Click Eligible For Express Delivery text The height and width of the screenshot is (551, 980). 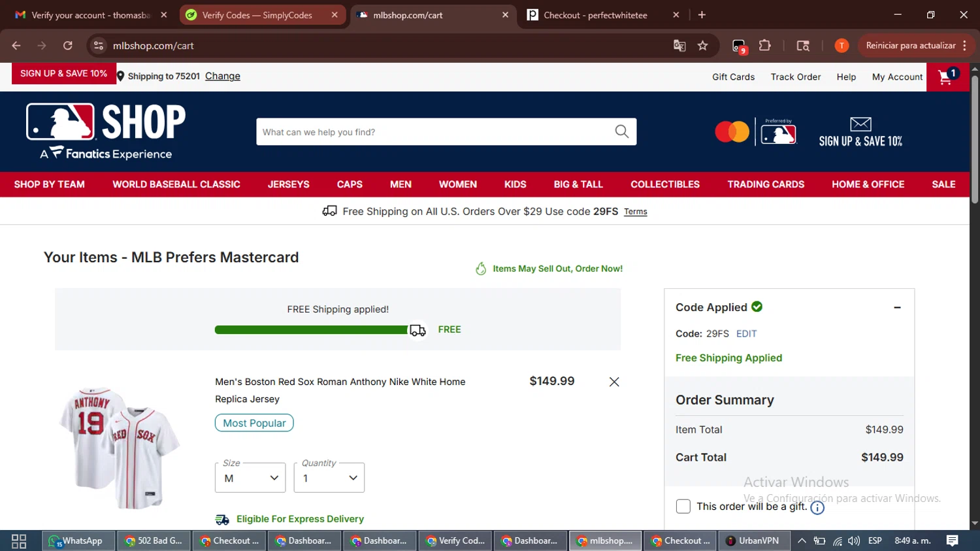tap(300, 519)
